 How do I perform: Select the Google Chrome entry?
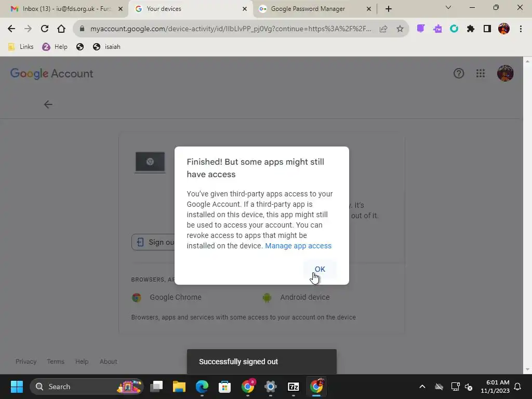167,297
